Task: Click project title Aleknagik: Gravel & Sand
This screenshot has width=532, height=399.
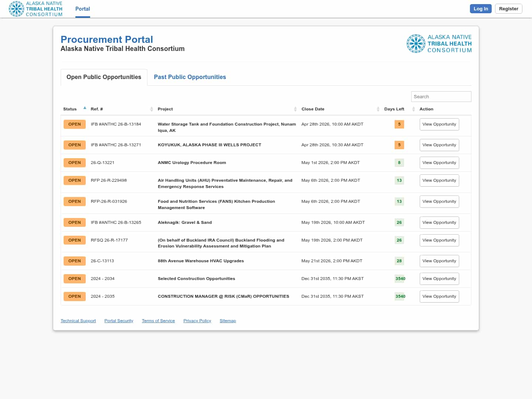Action: tap(185, 222)
